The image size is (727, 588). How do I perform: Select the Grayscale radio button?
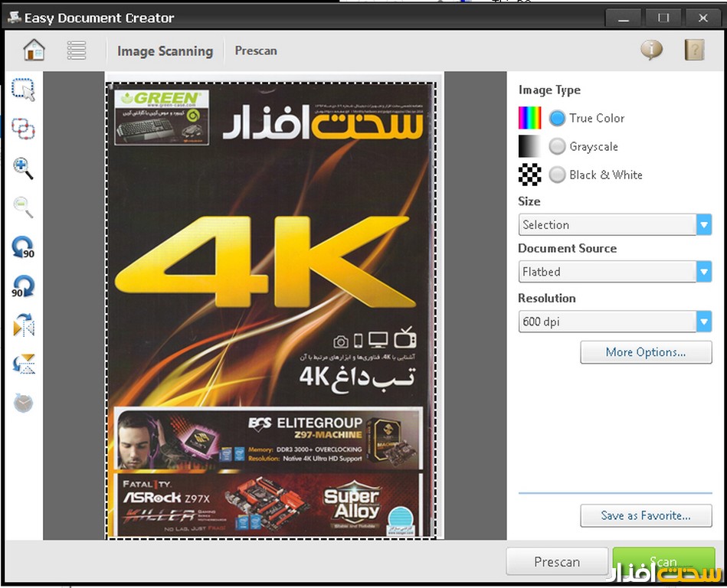point(557,146)
